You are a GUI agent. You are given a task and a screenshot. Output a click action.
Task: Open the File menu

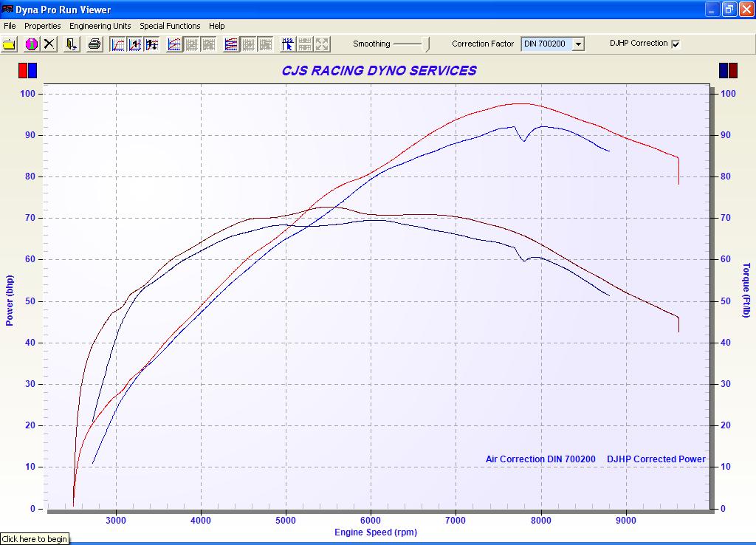[x=10, y=26]
